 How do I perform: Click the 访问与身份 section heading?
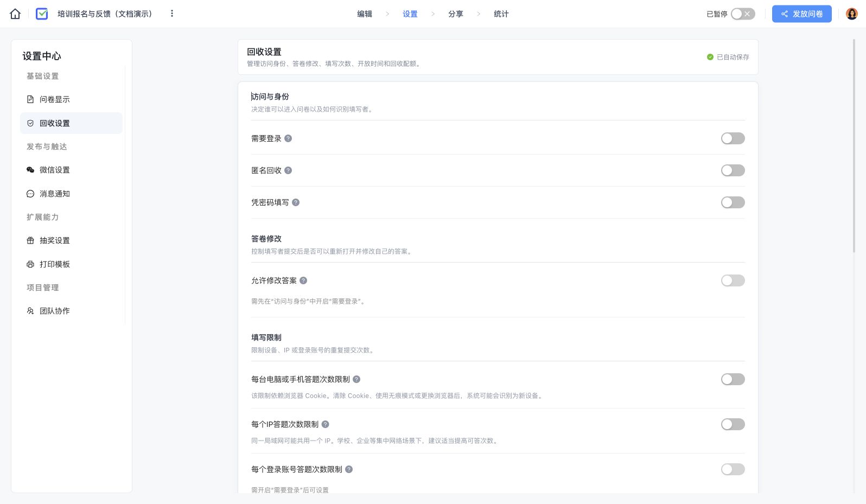click(270, 97)
